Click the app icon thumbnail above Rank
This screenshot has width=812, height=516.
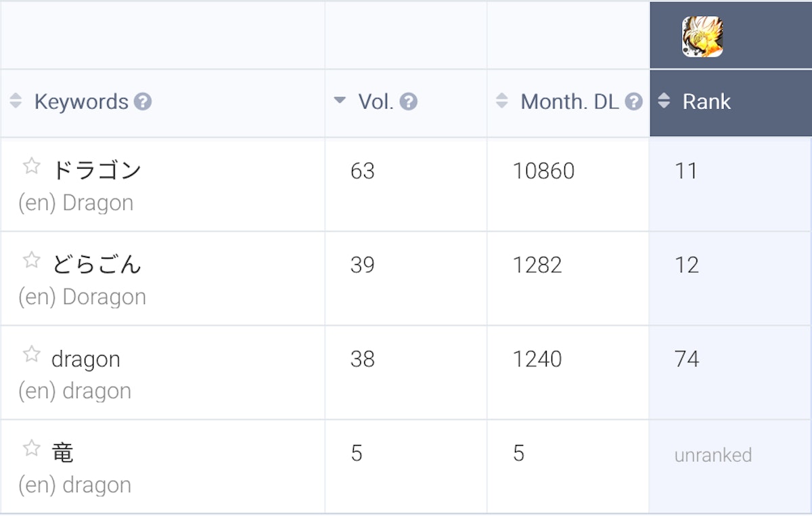[x=702, y=37]
